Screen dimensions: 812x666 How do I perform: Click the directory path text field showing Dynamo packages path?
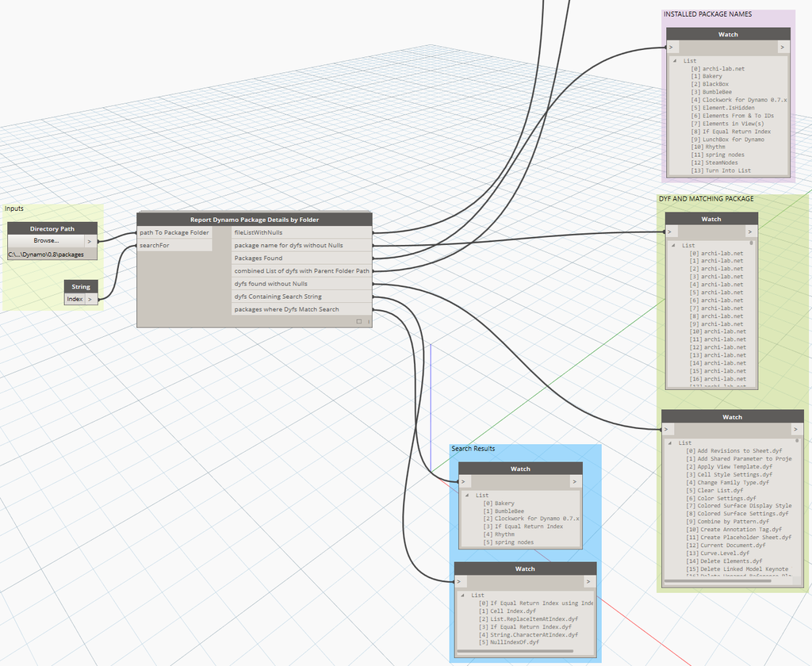[x=48, y=255]
